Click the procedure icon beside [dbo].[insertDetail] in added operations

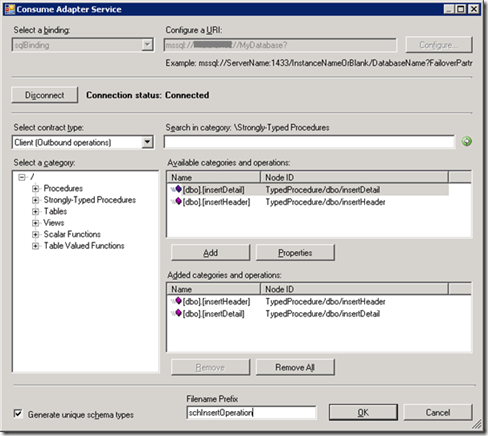pyautogui.click(x=177, y=313)
